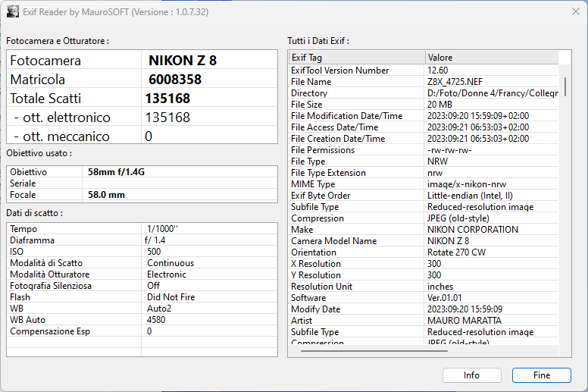Click the WB value Auto2
588x392 pixels.
(x=159, y=309)
